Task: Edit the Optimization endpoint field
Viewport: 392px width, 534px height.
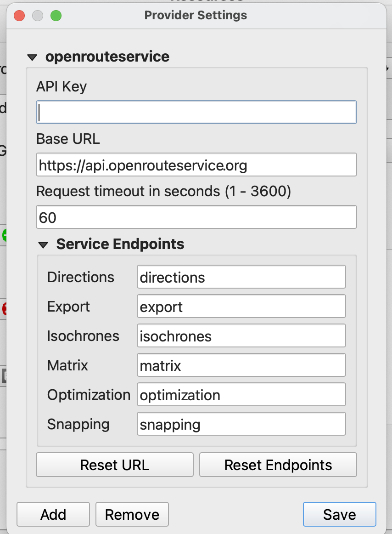Action: pyautogui.click(x=241, y=394)
